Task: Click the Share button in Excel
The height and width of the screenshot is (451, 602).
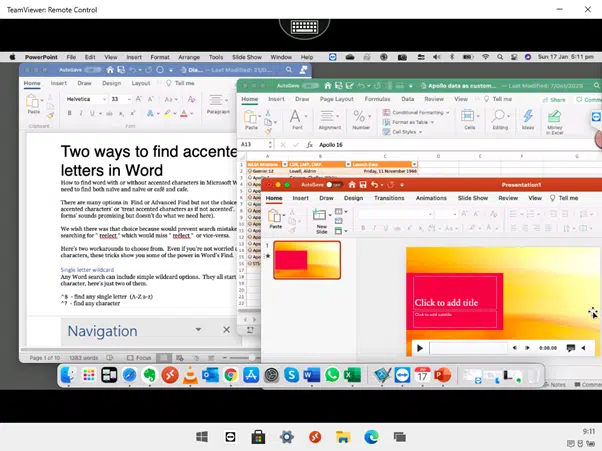Action: (553, 100)
